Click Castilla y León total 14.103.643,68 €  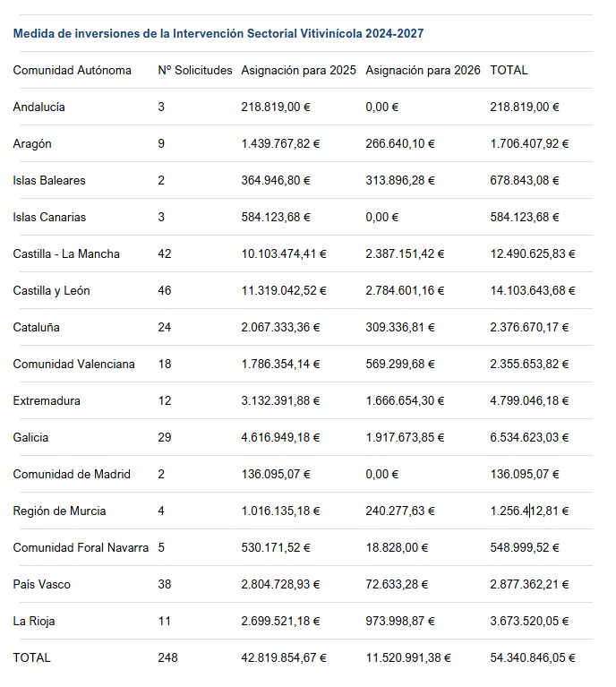pyautogui.click(x=533, y=290)
